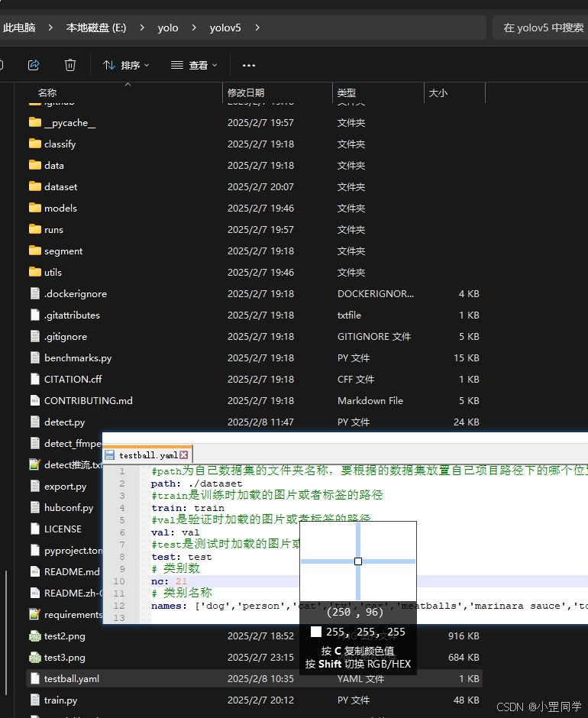Click YAML 文件 type of testball.yaml

[361, 678]
